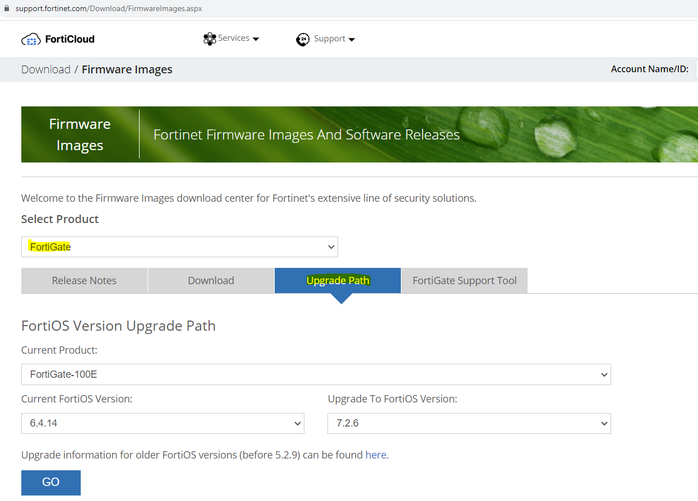This screenshot has width=698, height=501.
Task: Click the lock icon in address bar
Action: [x=7, y=8]
